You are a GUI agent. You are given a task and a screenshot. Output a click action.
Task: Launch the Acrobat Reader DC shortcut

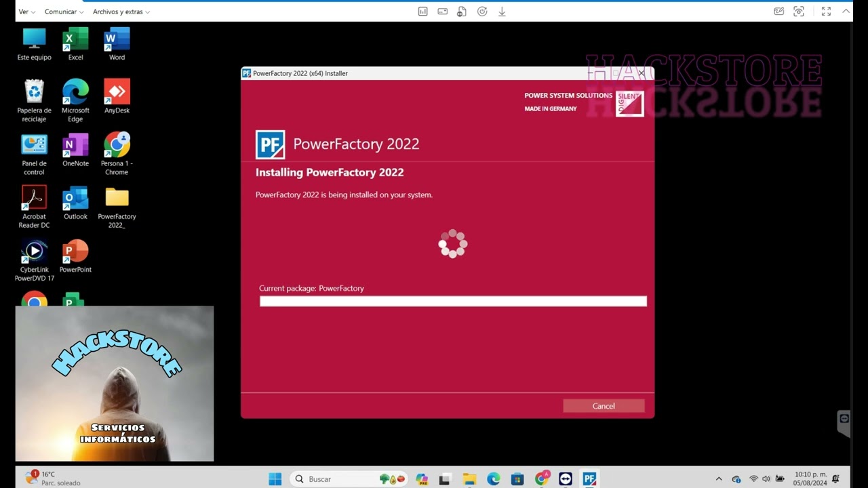pos(34,207)
